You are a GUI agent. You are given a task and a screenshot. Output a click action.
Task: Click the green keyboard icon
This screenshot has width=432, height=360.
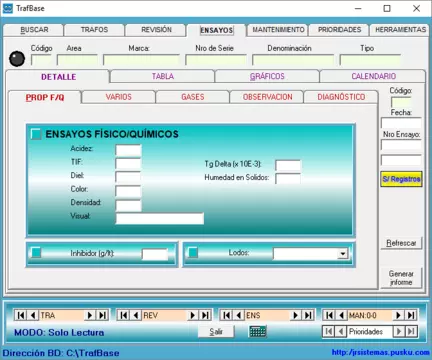pos(258,331)
